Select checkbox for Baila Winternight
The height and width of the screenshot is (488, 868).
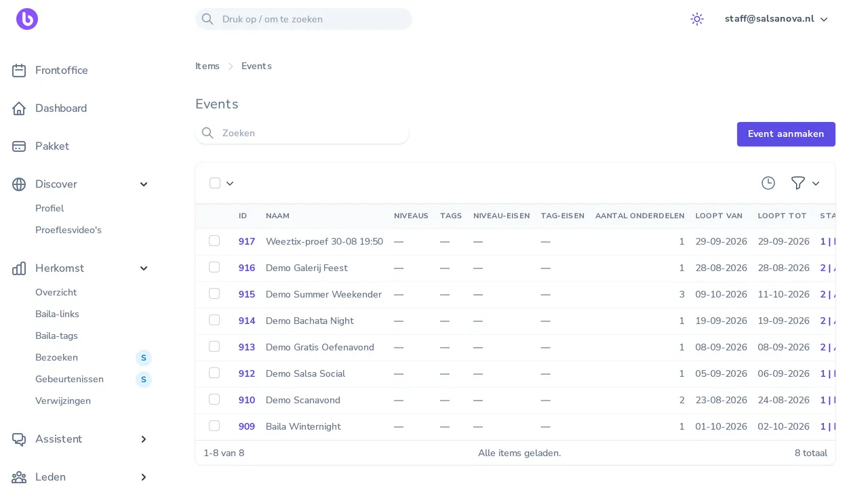[x=214, y=426]
